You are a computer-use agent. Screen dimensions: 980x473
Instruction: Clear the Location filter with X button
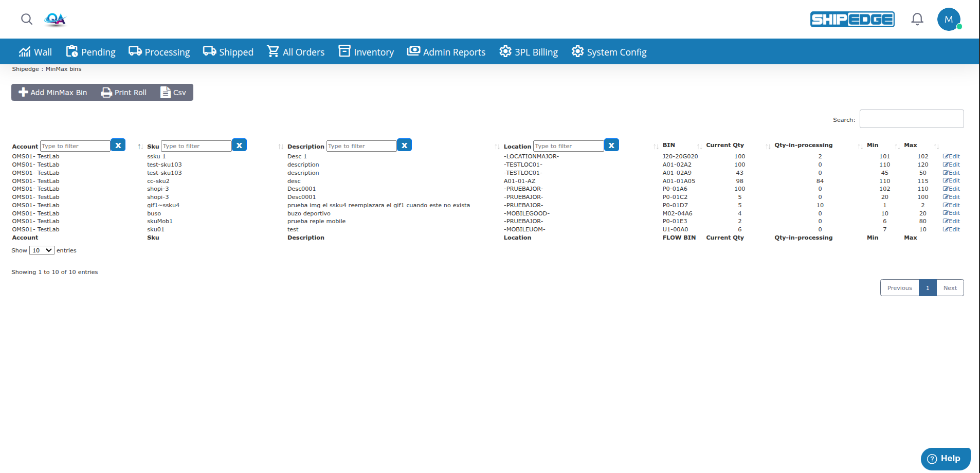tap(611, 145)
